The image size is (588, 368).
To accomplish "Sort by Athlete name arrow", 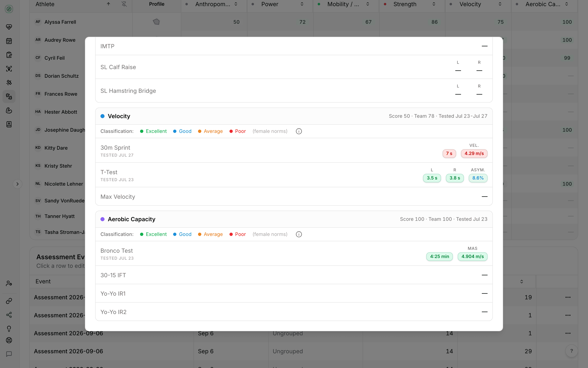I will (109, 4).
